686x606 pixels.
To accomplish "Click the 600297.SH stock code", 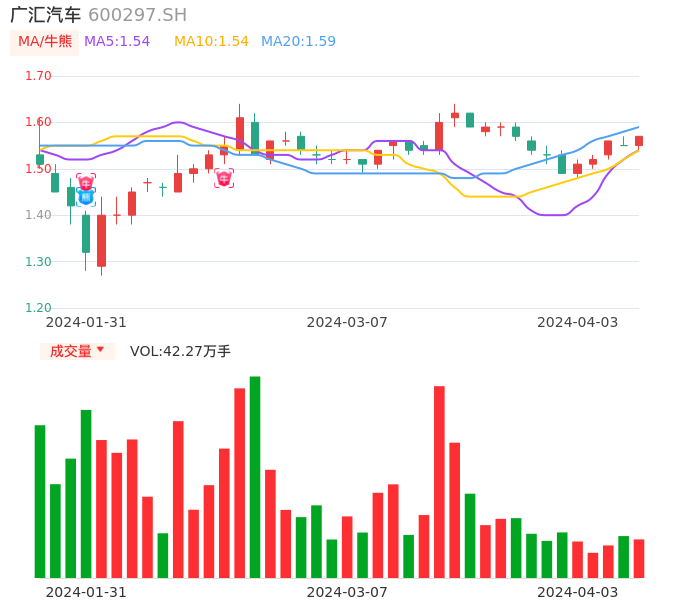I will (137, 15).
